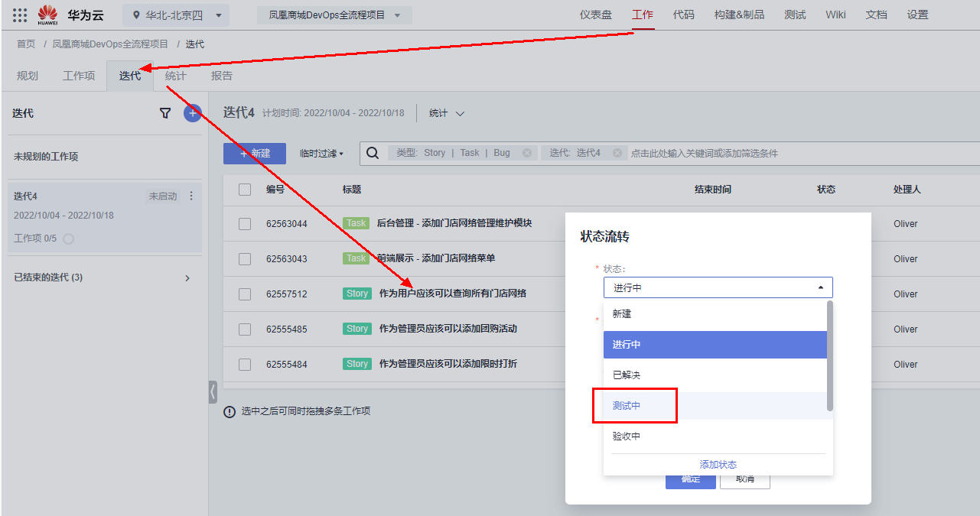Select the 迭代4 iteration card
Viewport: 980px width, 516px height.
[105, 217]
